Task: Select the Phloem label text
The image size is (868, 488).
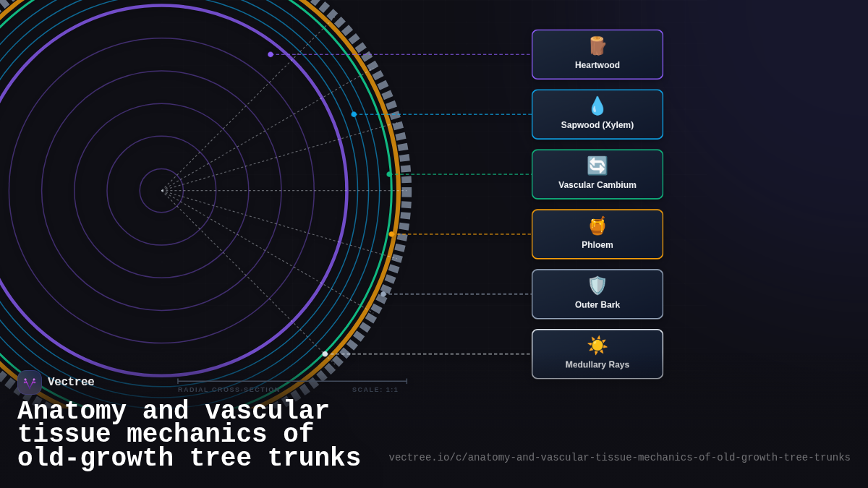Action: 597,245
